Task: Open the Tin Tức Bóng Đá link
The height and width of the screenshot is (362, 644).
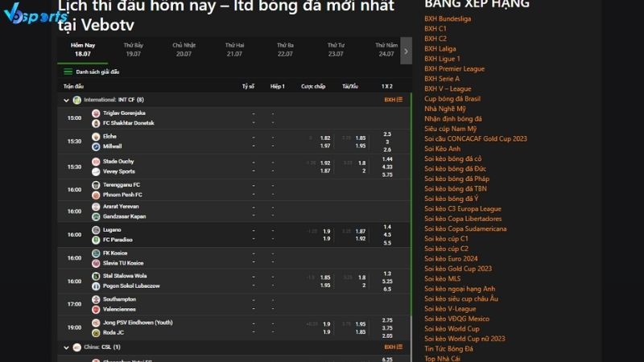Action: pos(448,349)
